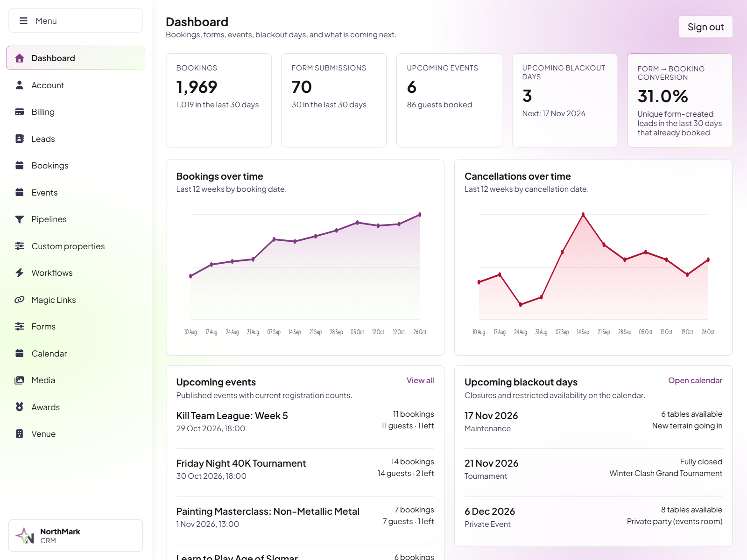Select Friday Night 40K Tournament event
747x560 pixels.
point(305,469)
